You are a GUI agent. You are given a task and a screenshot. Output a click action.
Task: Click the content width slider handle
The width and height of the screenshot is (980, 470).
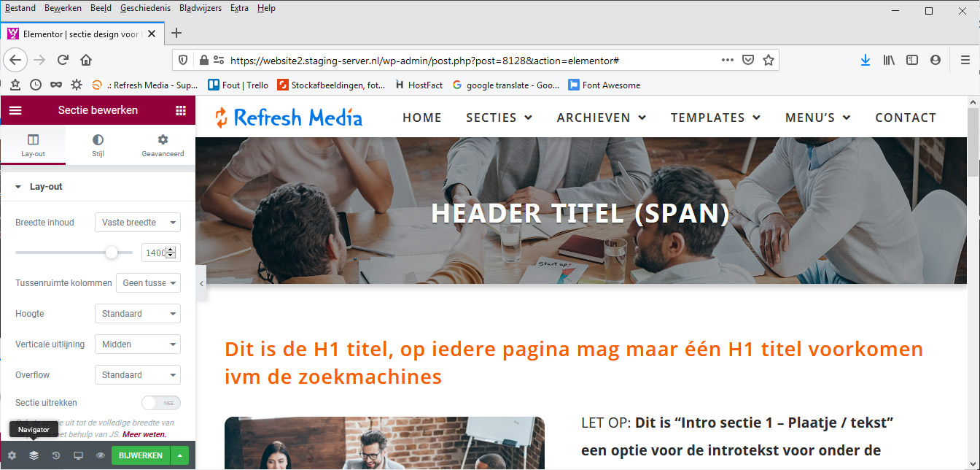(x=112, y=253)
